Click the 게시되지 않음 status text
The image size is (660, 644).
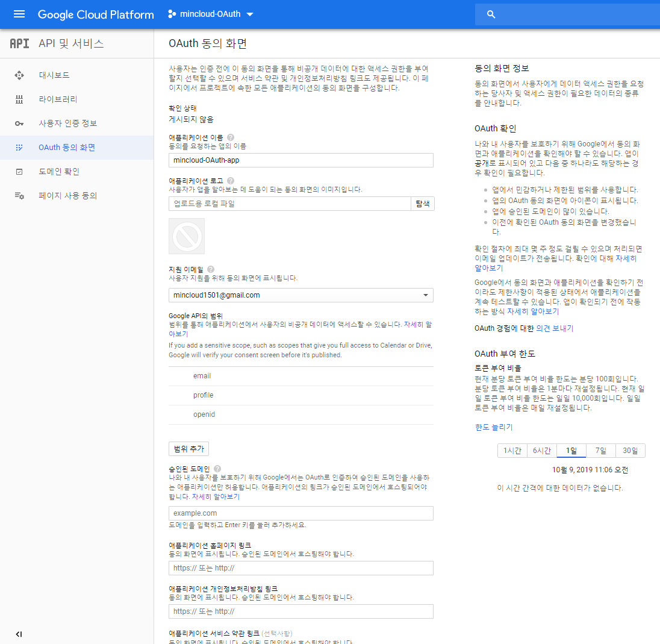coord(191,120)
